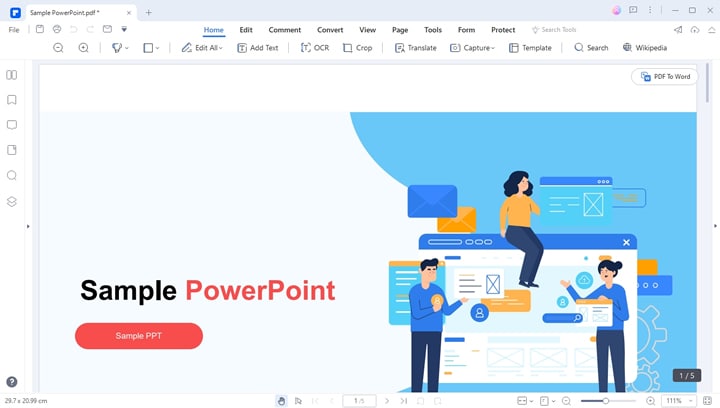The height and width of the screenshot is (408, 720).
Task: Close the Sample PowerPoint.pdf tab
Action: 129,13
